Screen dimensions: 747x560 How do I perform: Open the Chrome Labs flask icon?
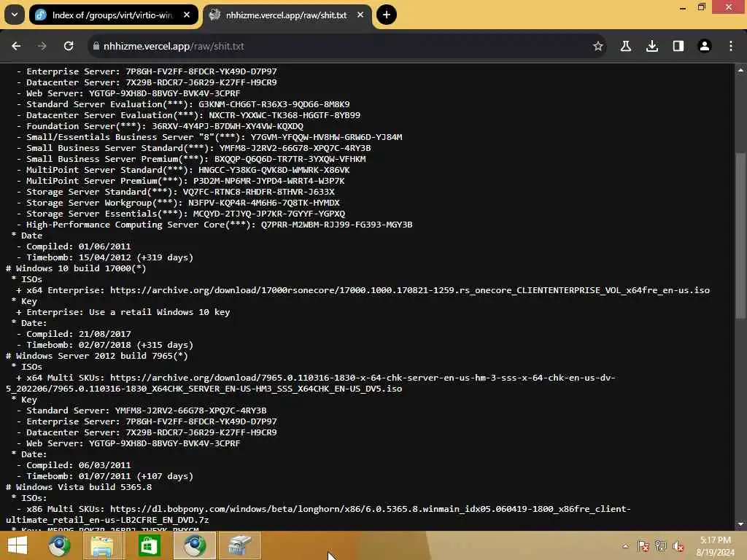click(x=626, y=46)
